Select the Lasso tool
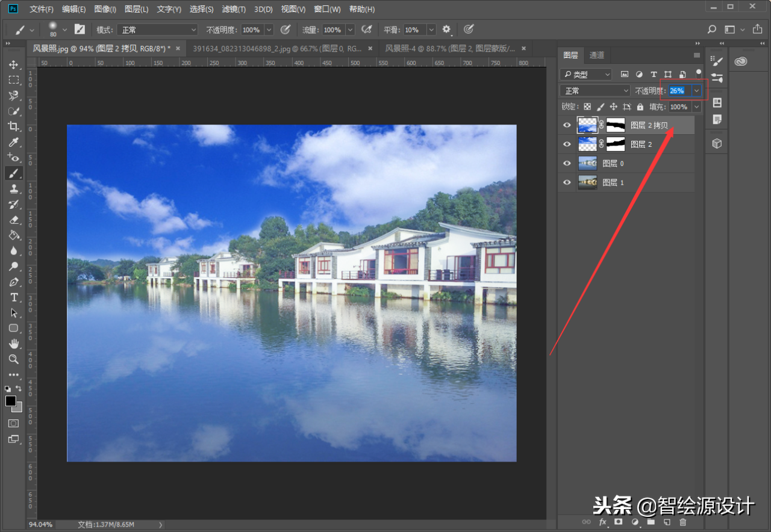This screenshot has width=771, height=532. pyautogui.click(x=13, y=96)
